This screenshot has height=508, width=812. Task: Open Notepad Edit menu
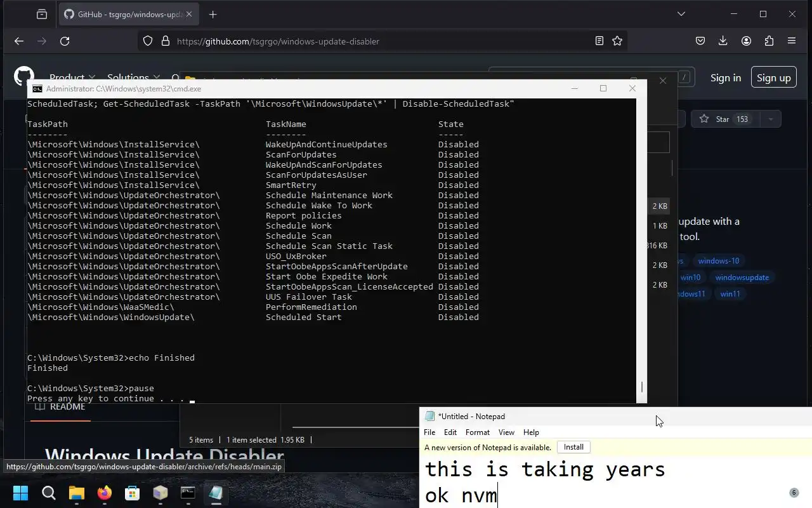pos(450,432)
